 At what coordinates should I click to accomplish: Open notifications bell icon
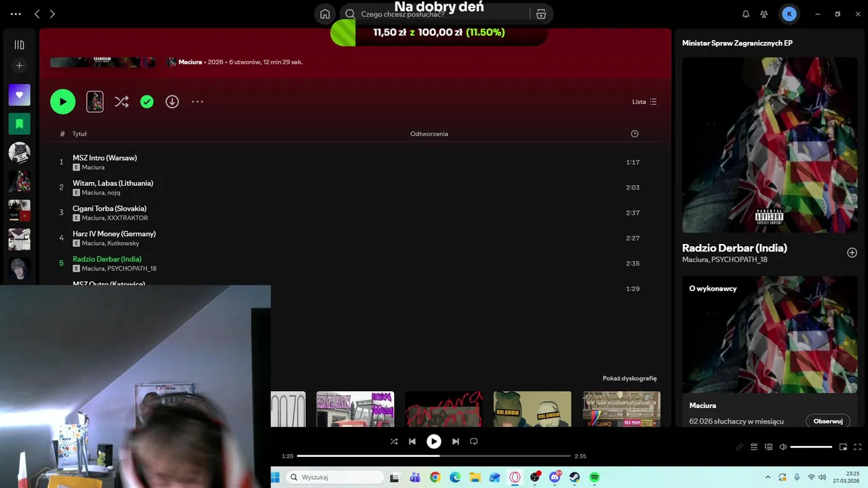pos(746,14)
